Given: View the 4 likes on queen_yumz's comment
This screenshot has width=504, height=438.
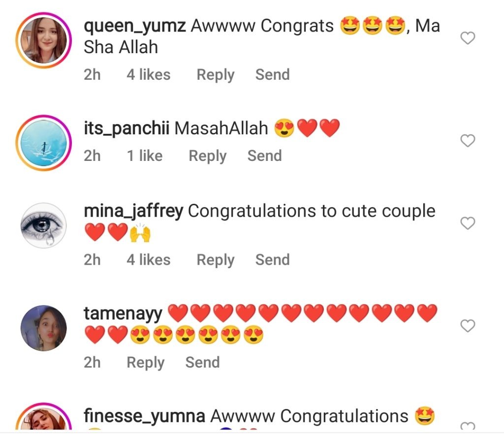Looking at the screenshot, I should click(148, 74).
